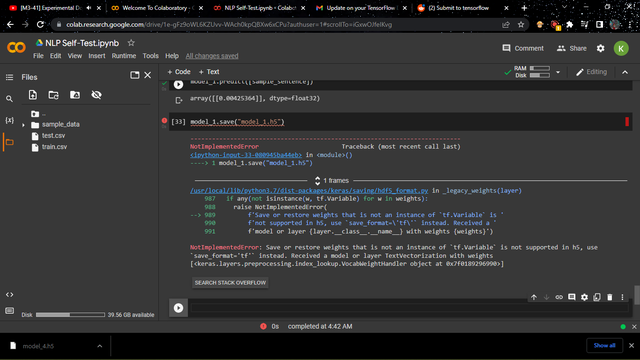Open the hdf5_format.py file link
This screenshot has height=360, width=640.
point(309,191)
